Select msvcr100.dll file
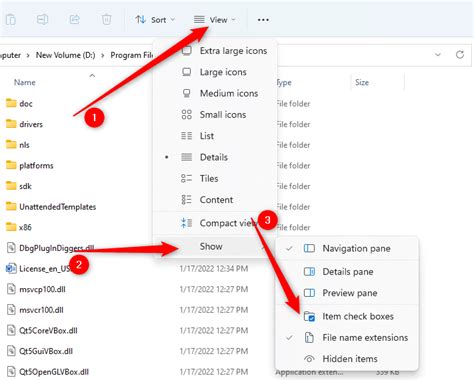 pyautogui.click(x=35, y=310)
